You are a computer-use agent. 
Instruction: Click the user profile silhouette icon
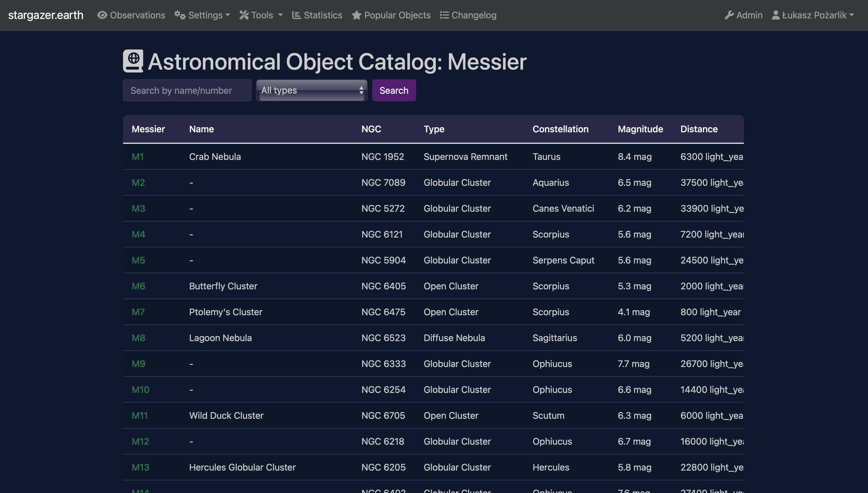pos(776,15)
